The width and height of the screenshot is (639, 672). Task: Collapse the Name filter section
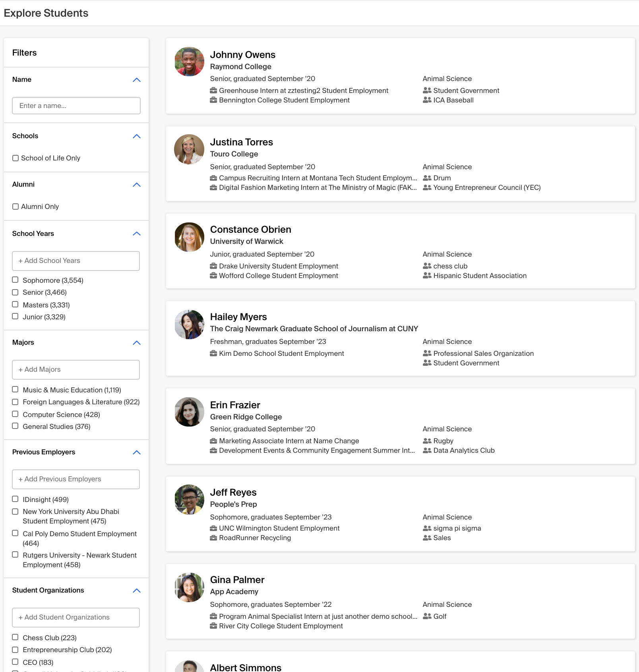point(136,80)
